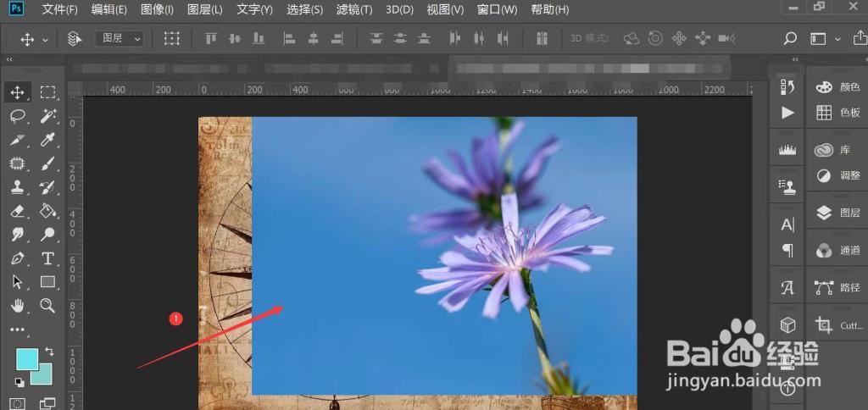Pick the Eyedropper tool
This screenshot has height=410, width=868.
coord(48,140)
